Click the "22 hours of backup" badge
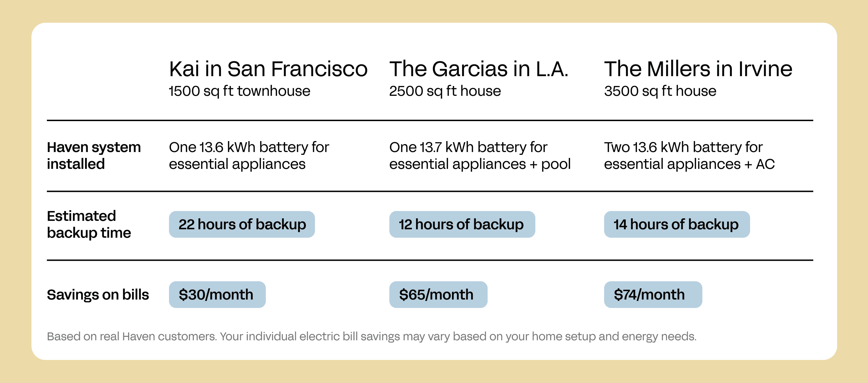The height and width of the screenshot is (383, 868). pos(242,225)
